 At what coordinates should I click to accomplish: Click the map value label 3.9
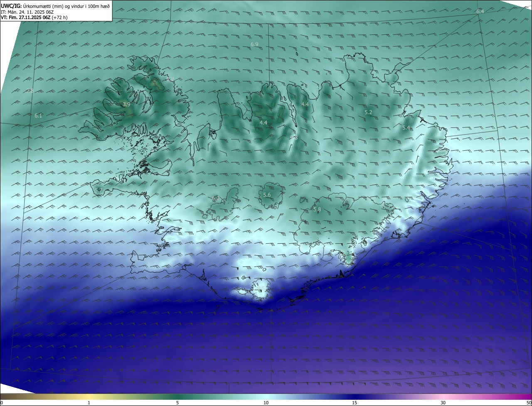click(x=126, y=105)
